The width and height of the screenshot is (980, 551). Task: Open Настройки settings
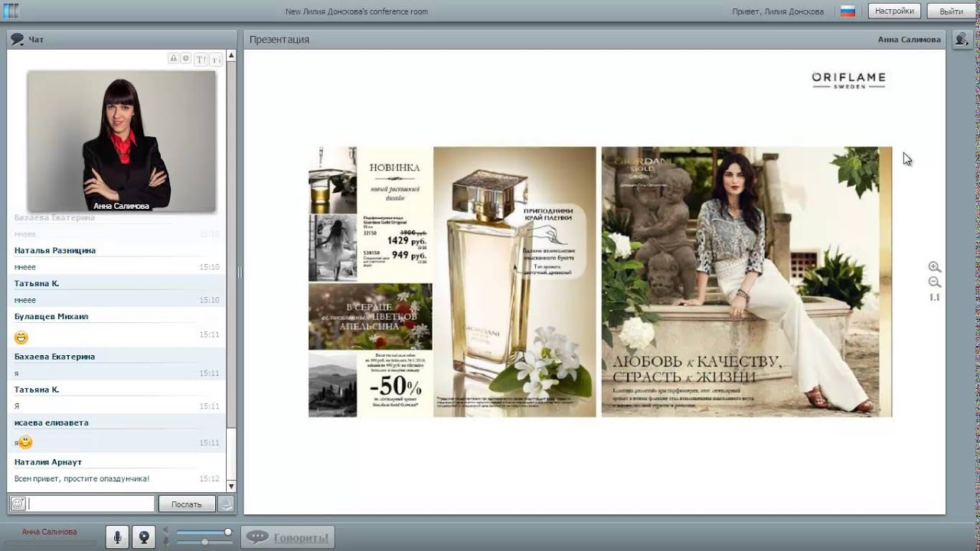tap(894, 11)
